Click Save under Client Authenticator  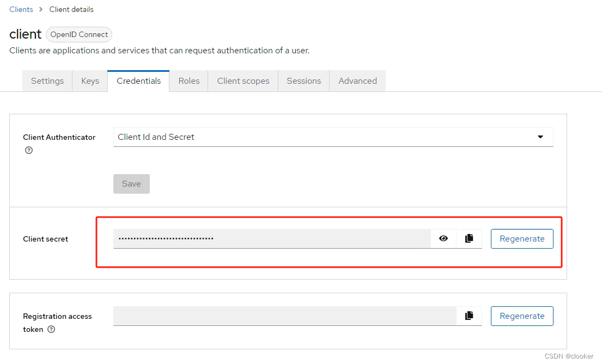tap(131, 184)
